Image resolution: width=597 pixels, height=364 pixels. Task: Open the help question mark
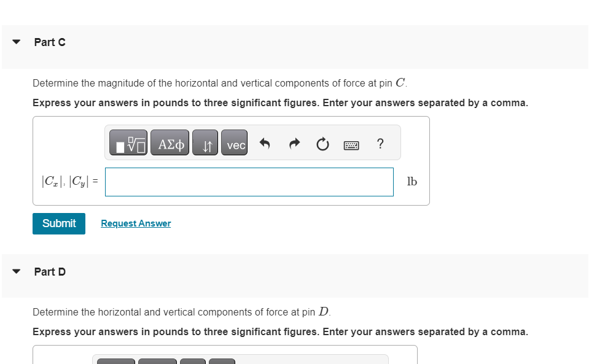pyautogui.click(x=380, y=144)
